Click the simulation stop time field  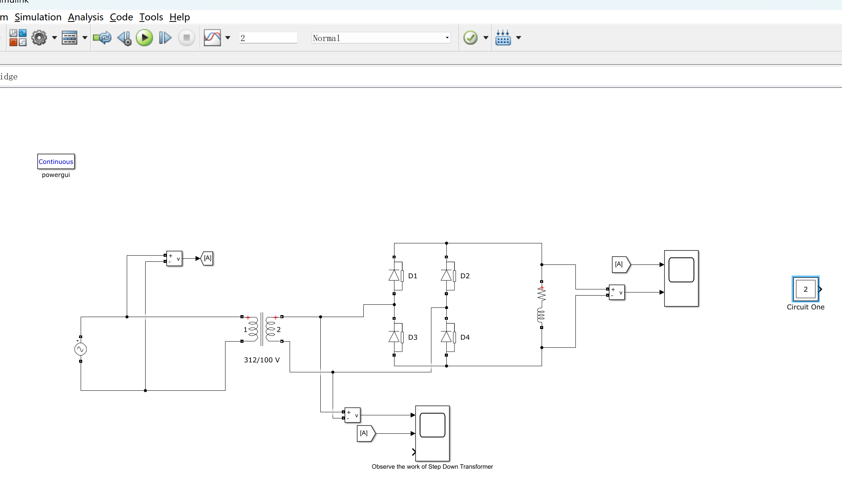pyautogui.click(x=268, y=38)
